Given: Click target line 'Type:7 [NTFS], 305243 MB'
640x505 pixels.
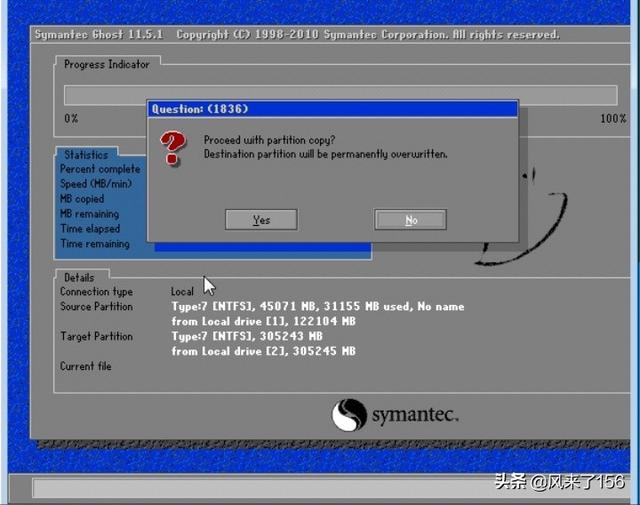Looking at the screenshot, I should pyautogui.click(x=247, y=336).
